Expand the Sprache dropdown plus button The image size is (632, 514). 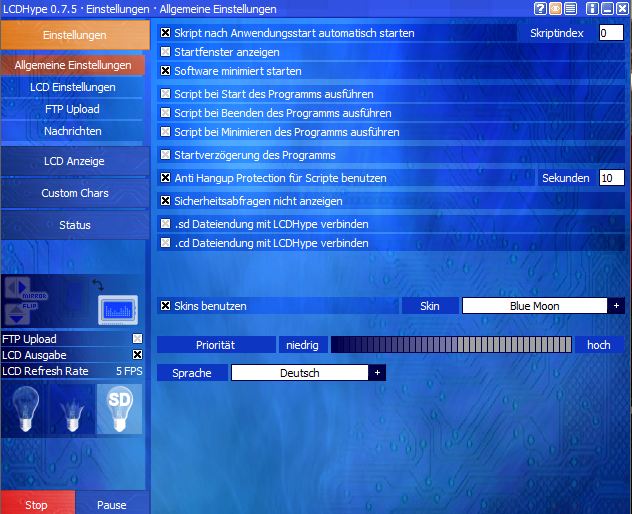[x=377, y=372]
